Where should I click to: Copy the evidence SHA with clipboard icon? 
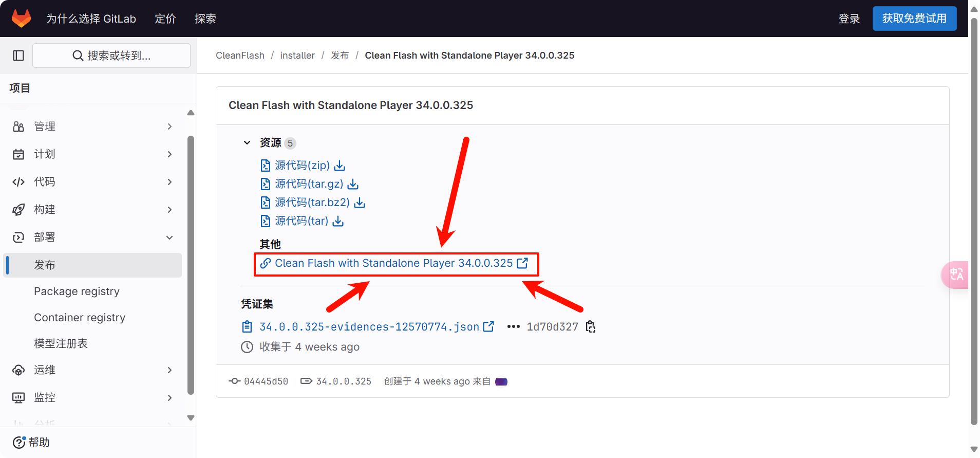(591, 327)
